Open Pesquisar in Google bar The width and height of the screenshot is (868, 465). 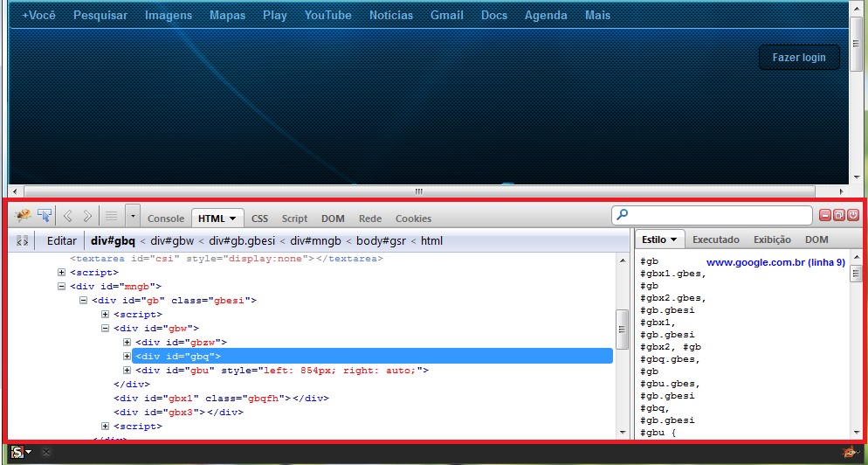[x=100, y=15]
